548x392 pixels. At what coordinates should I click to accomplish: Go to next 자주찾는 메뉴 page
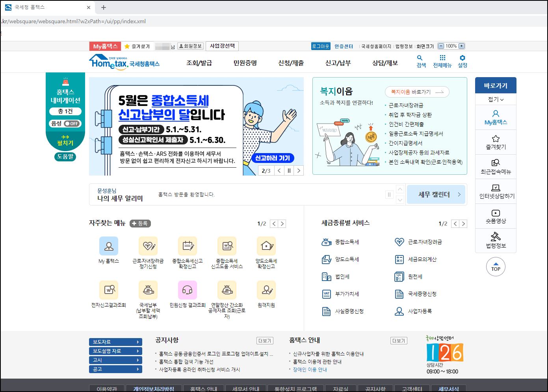[282, 224]
